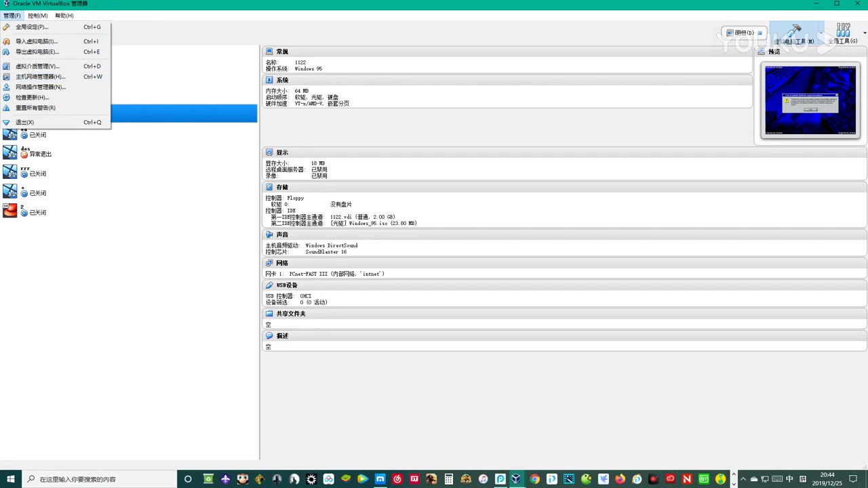868x488 pixels.
Task: Click the 描述 speech bubble icon
Action: 269,336
